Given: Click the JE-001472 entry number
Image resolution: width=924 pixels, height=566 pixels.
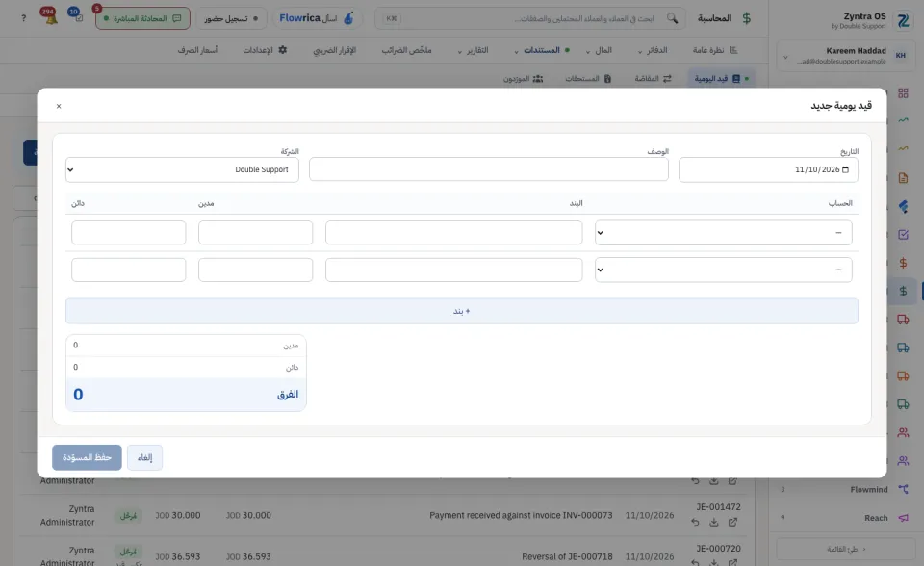Looking at the screenshot, I should point(718,507).
